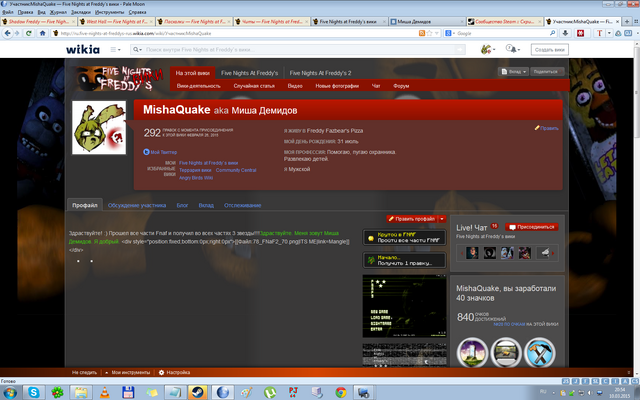Click the RSS feed icon in address bar

[422, 33]
